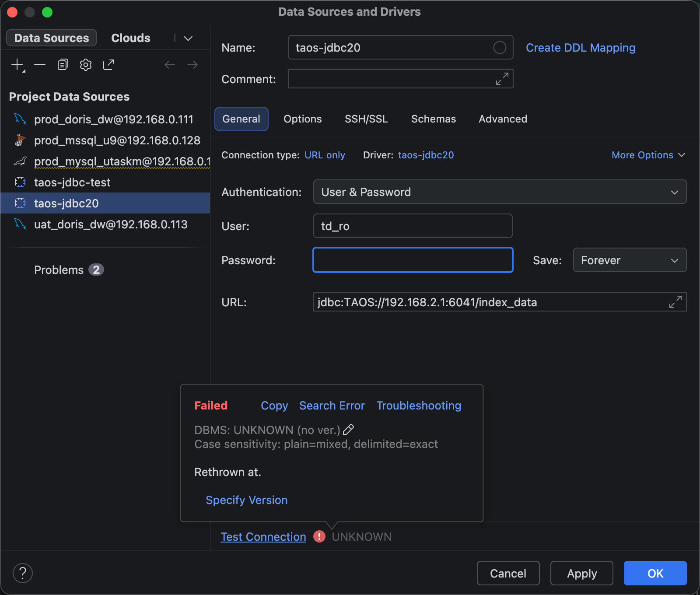Click the duplicate data source icon
This screenshot has height=595, width=700.
click(x=63, y=65)
